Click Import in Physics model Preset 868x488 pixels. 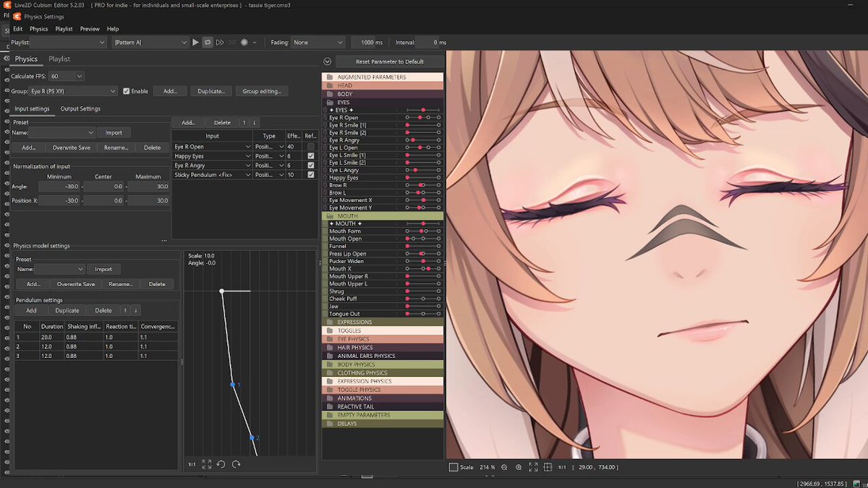103,269
